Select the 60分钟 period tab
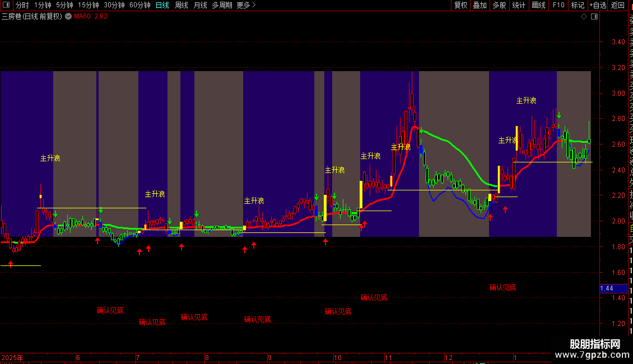Screen dimensions: 633x364 pos(140,5)
